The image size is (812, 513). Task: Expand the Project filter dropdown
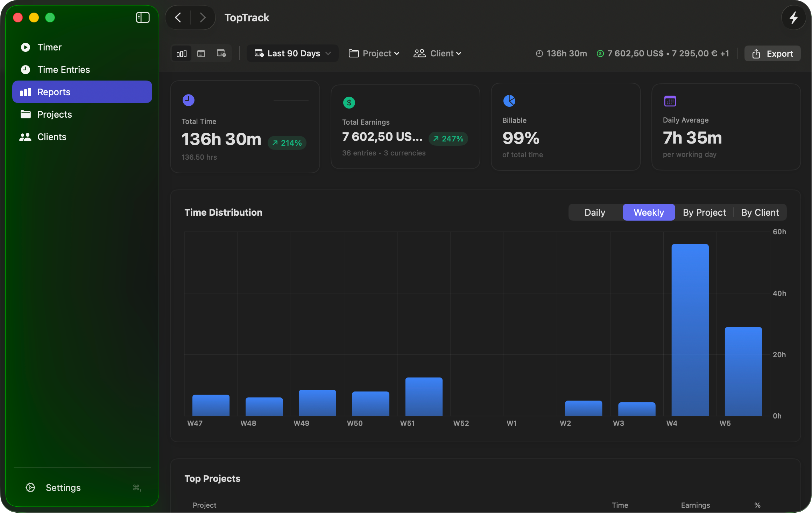point(374,53)
